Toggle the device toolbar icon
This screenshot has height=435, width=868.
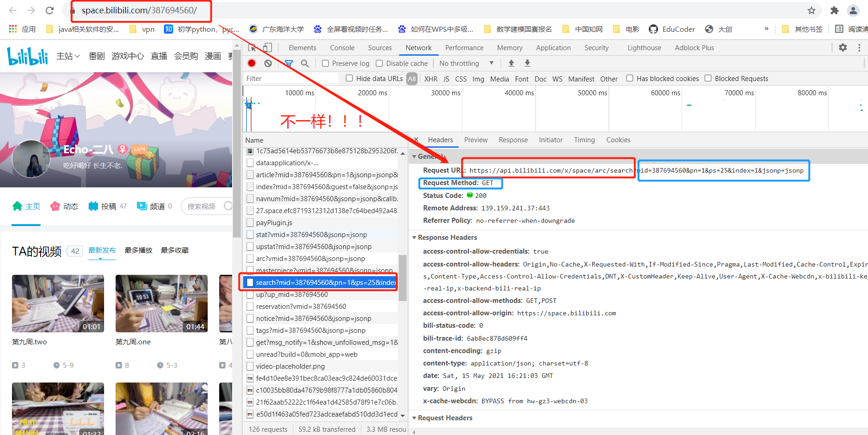pyautogui.click(x=268, y=47)
